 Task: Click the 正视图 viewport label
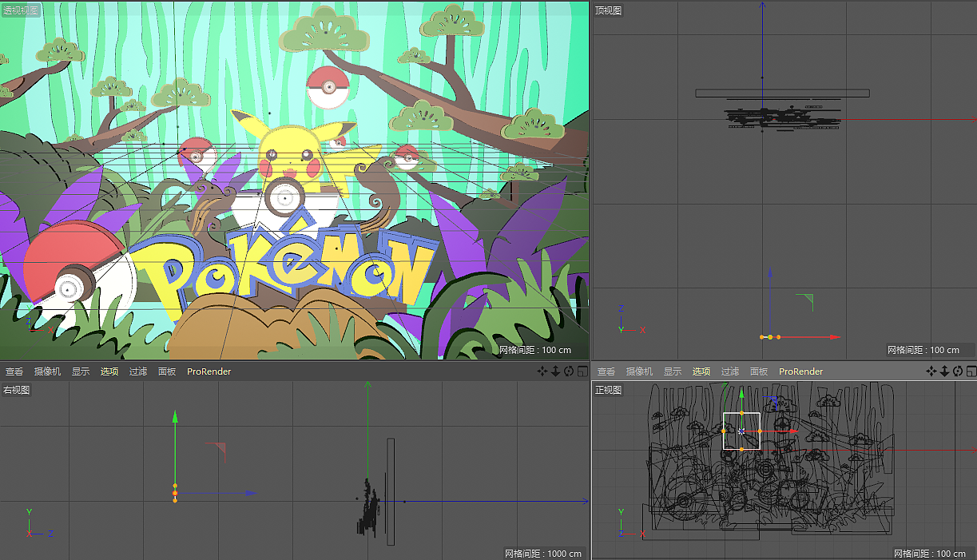pyautogui.click(x=608, y=390)
